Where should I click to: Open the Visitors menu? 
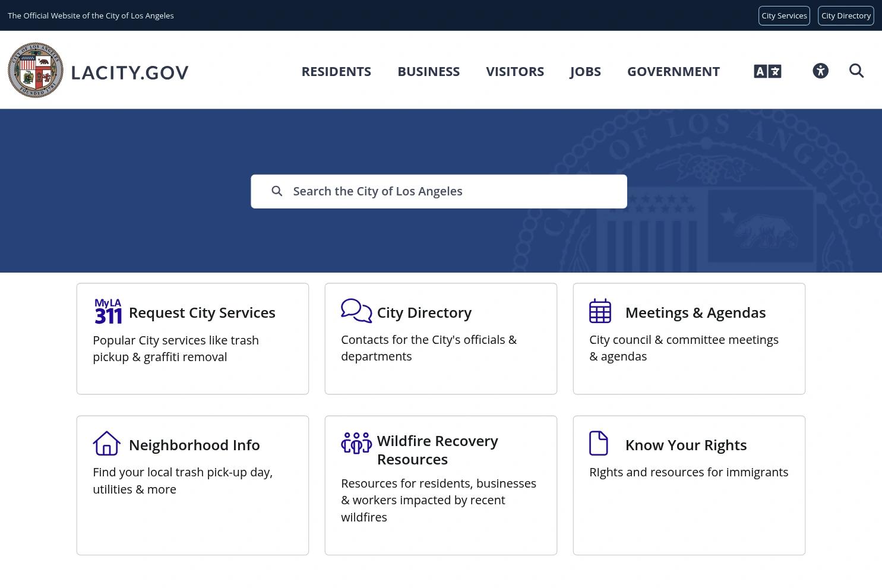pyautogui.click(x=515, y=71)
